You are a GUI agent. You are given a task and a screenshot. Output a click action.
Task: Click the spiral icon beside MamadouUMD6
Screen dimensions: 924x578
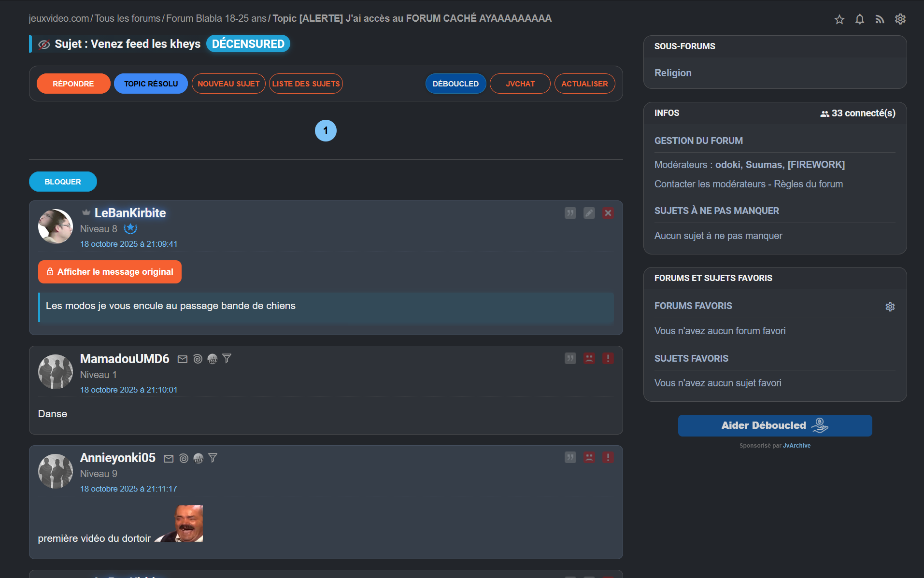click(198, 359)
